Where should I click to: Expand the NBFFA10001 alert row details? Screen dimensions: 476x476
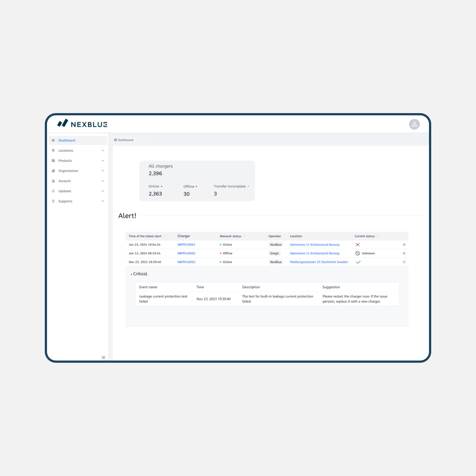pyautogui.click(x=404, y=245)
